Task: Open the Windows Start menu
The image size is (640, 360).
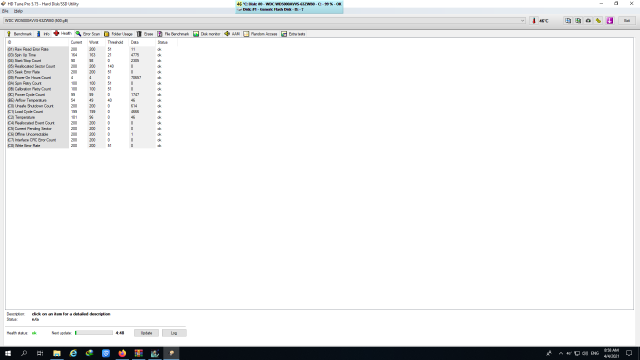Action: click(8, 353)
